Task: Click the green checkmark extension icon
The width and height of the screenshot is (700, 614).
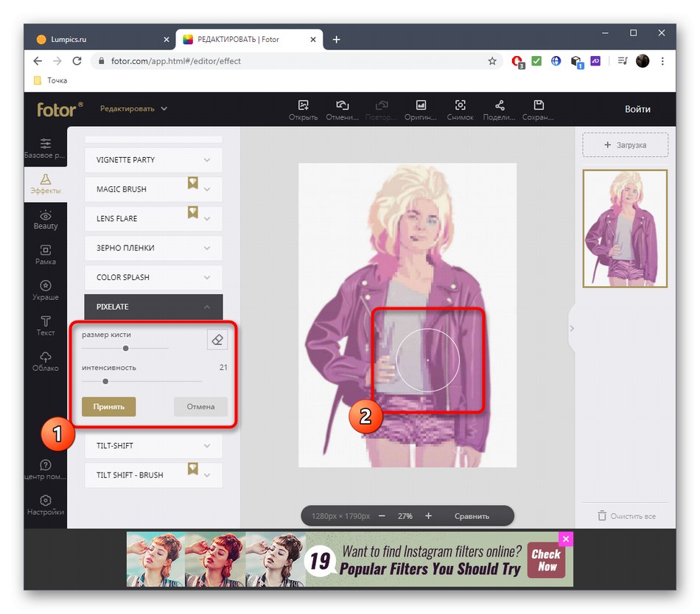Action: coord(536,61)
